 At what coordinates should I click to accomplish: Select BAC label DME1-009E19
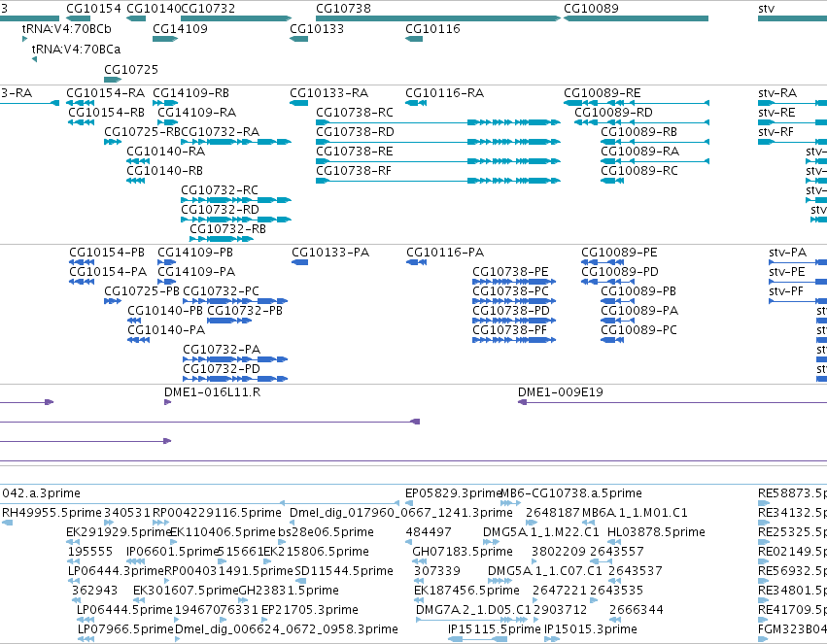(x=560, y=392)
